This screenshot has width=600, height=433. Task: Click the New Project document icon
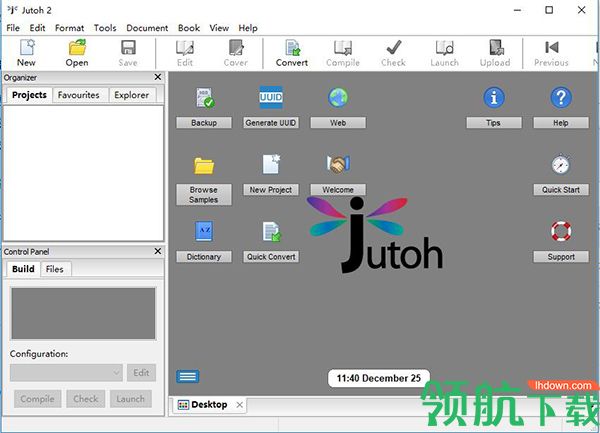(271, 164)
